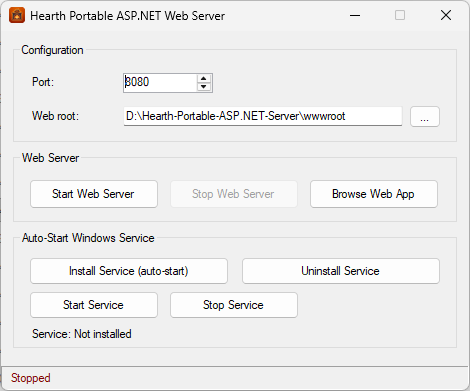470x391 pixels.
Task: Click the Hearth app icon in title bar
Action: point(17,15)
